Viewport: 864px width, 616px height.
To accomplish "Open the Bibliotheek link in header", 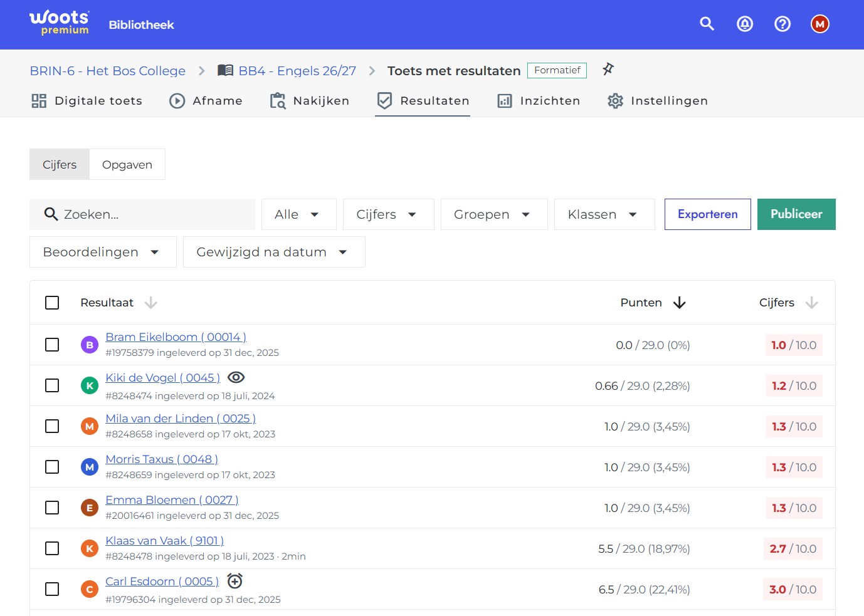I will click(141, 24).
